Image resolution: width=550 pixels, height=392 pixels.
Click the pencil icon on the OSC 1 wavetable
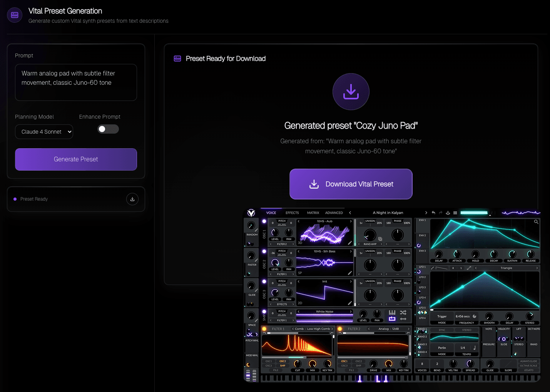349,243
